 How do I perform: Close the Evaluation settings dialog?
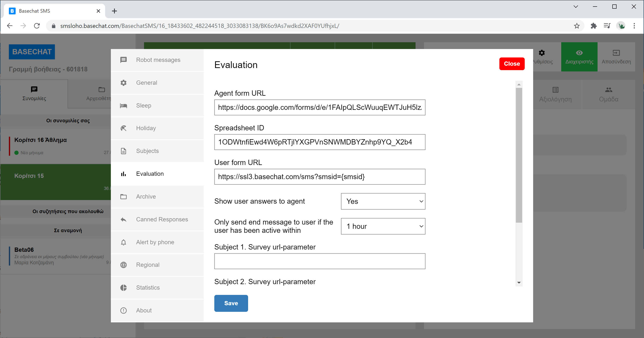click(511, 64)
